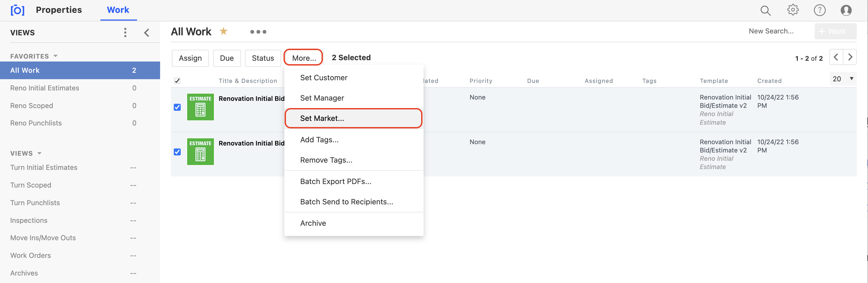The height and width of the screenshot is (283, 868).
Task: Toggle the select-all checkbox in the header
Action: coord(177,81)
